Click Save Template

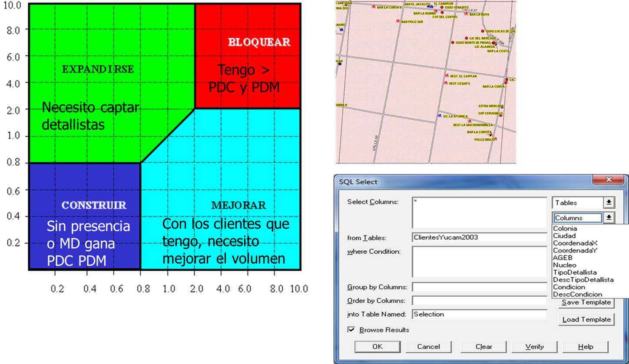click(586, 302)
